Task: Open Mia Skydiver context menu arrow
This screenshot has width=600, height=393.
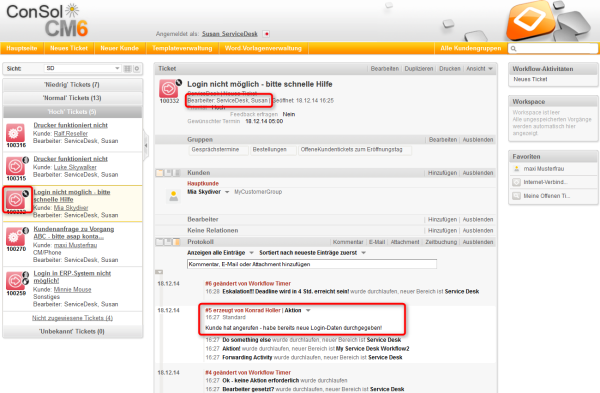Action: (227, 192)
